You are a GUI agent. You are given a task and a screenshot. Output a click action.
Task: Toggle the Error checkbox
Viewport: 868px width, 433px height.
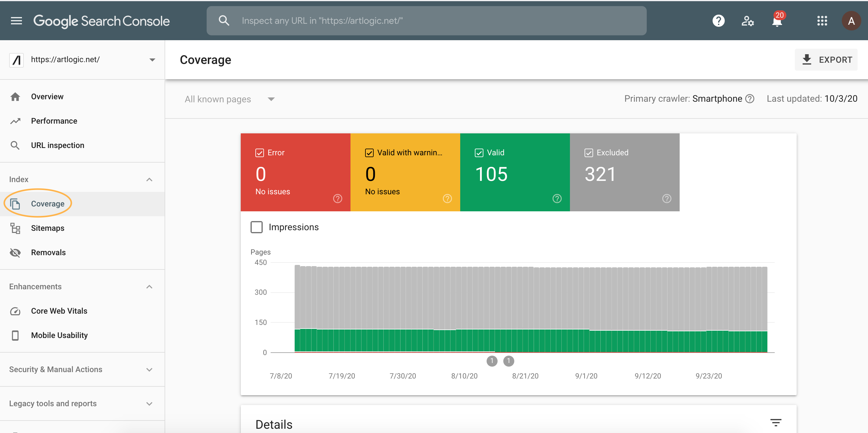point(259,153)
